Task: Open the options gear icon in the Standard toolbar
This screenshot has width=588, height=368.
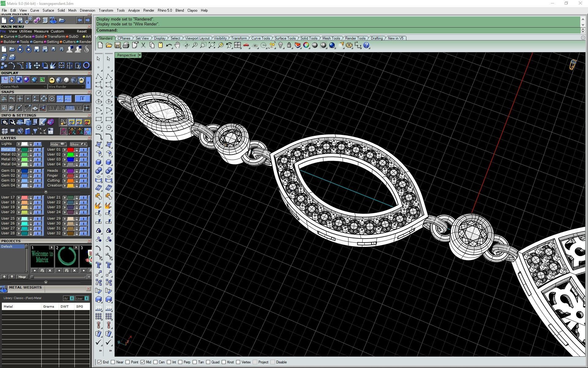Action: (349, 45)
